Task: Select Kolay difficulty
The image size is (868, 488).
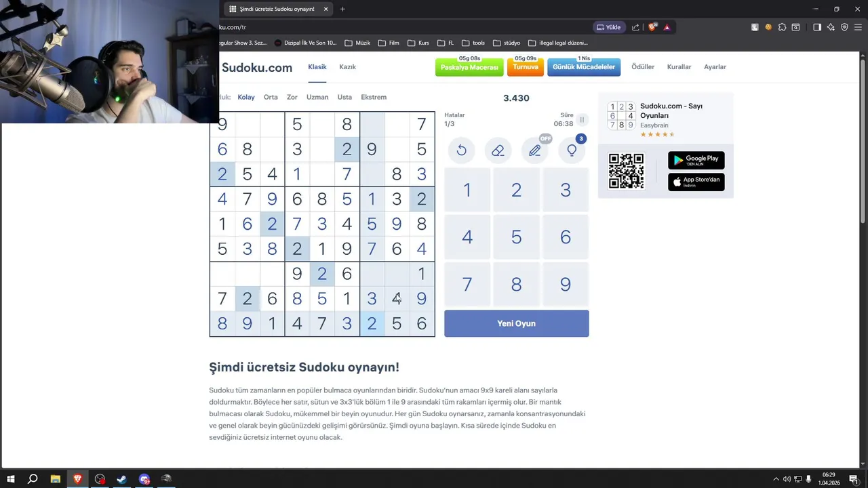Action: [x=246, y=97]
